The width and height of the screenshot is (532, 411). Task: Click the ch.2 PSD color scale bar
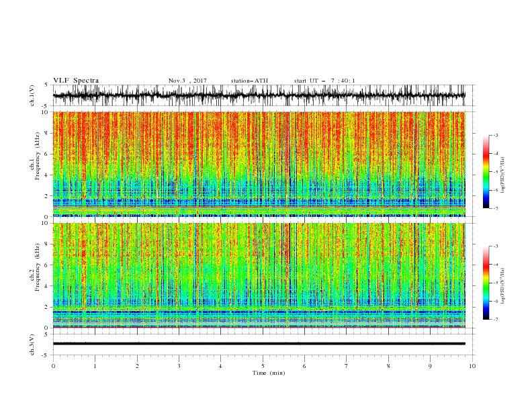coord(486,283)
